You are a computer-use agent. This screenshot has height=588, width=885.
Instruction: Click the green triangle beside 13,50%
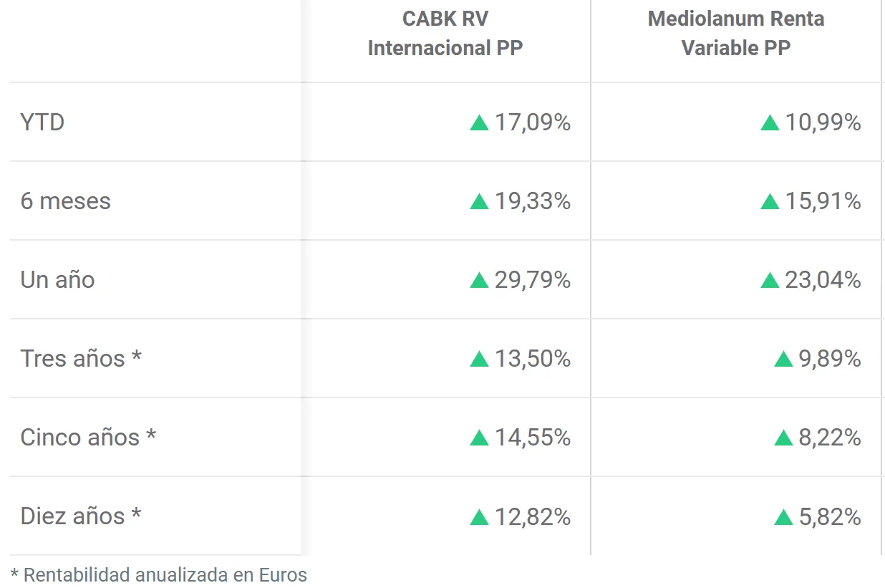[x=479, y=360]
